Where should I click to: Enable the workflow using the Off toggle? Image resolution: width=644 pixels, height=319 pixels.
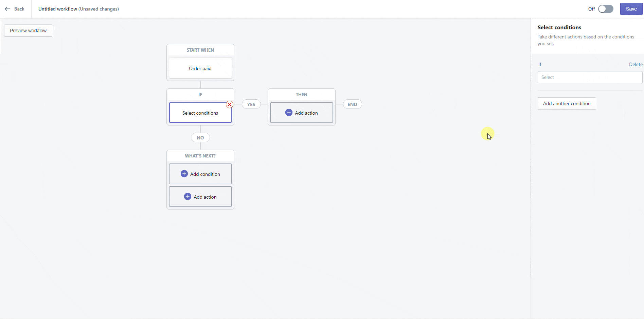pos(605,9)
